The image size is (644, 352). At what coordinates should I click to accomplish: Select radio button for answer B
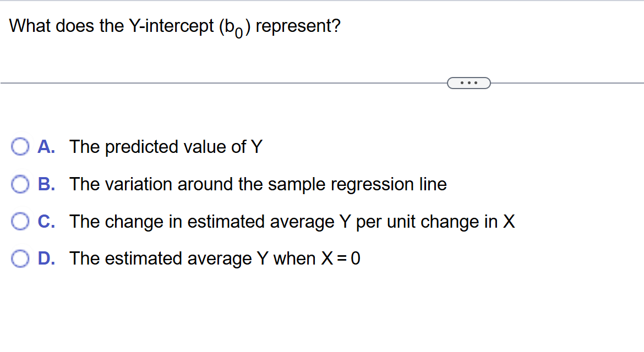(20, 184)
